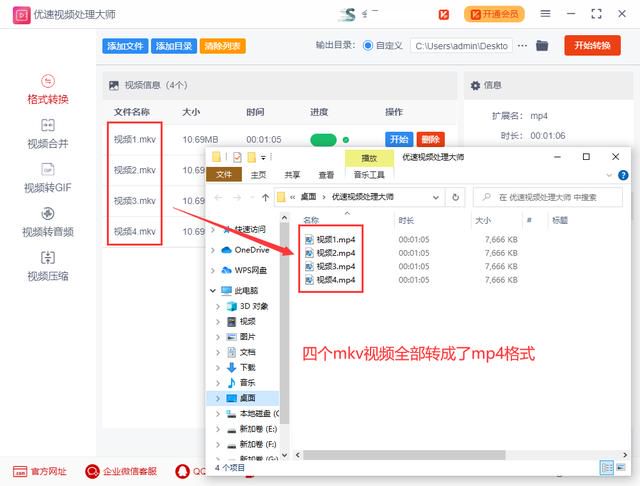
Task: Select 本地磁盘 (C:) in navigation tree
Action: 253,413
